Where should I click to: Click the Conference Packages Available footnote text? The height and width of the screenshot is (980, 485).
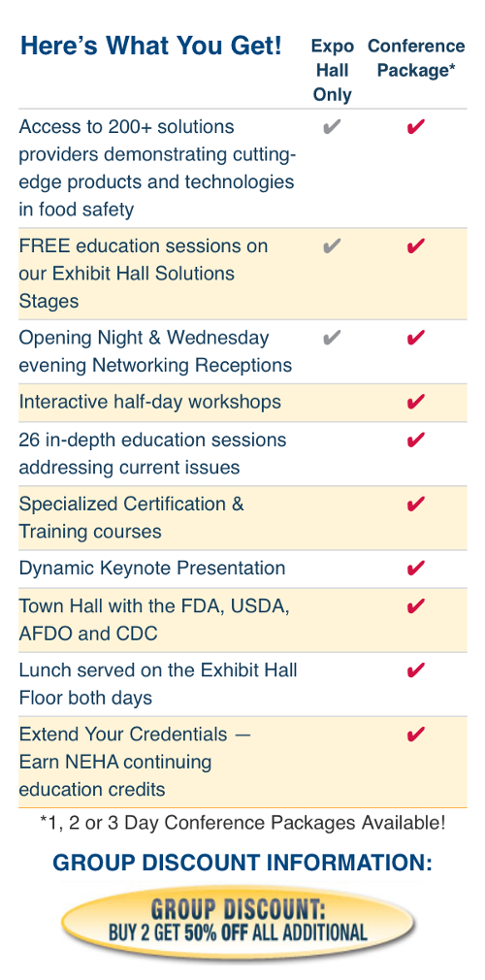click(x=242, y=823)
